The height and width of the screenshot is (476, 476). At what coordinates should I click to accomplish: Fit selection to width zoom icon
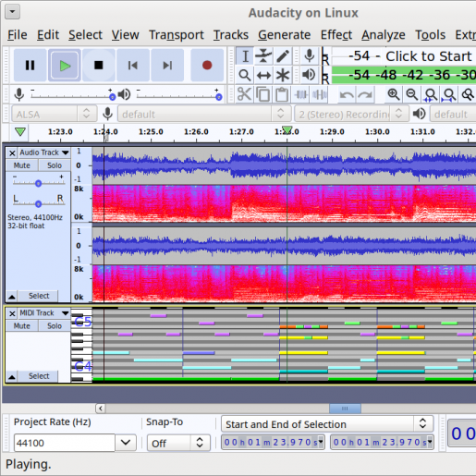tap(431, 94)
